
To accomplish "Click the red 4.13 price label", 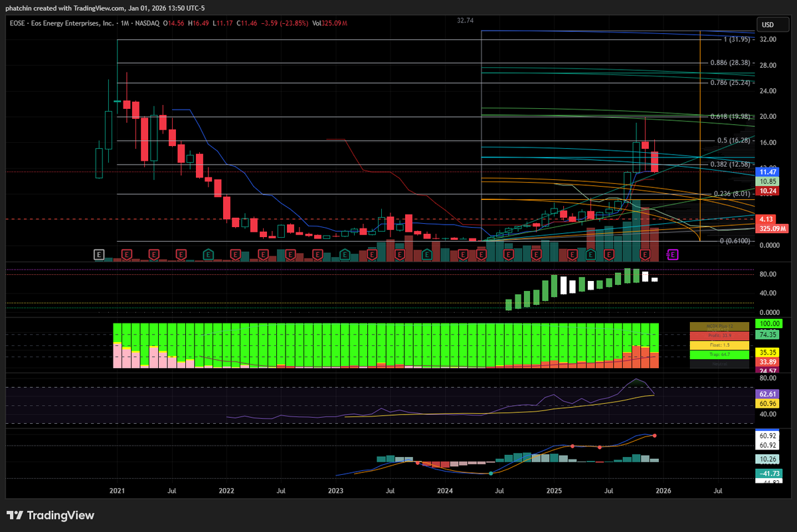I will (x=766, y=219).
